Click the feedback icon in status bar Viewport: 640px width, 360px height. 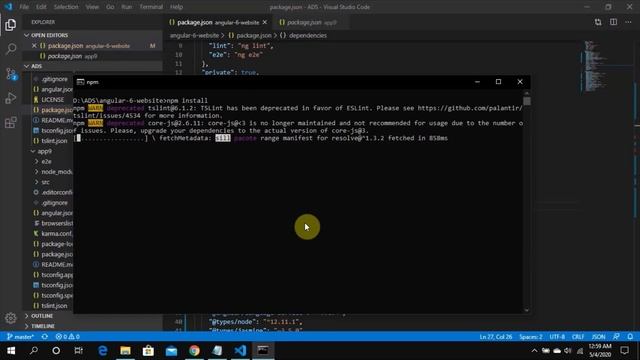(616, 337)
